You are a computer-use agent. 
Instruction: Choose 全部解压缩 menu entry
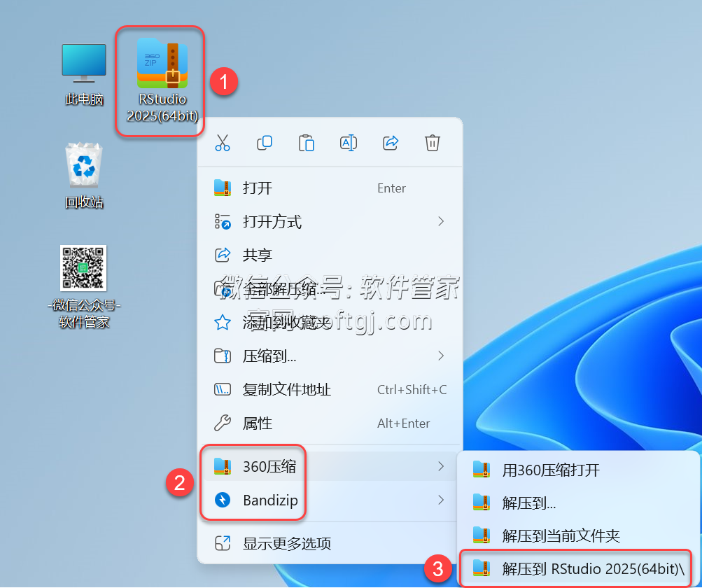point(330,289)
